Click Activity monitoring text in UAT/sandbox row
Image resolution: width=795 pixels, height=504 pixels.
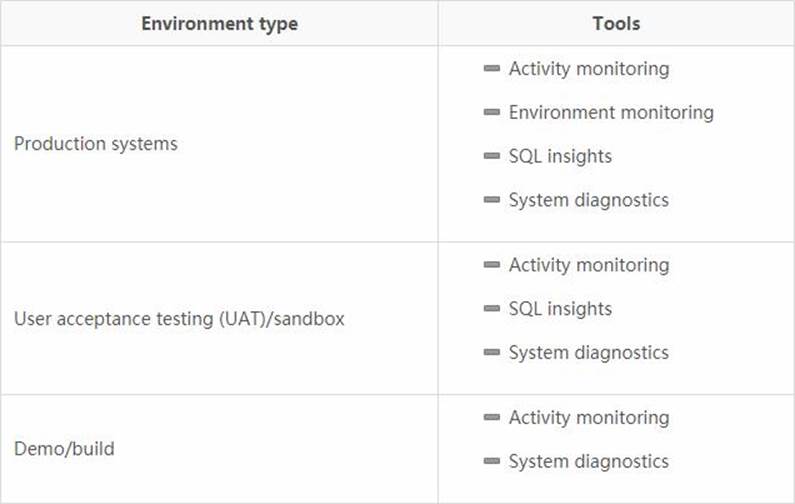pos(589,265)
